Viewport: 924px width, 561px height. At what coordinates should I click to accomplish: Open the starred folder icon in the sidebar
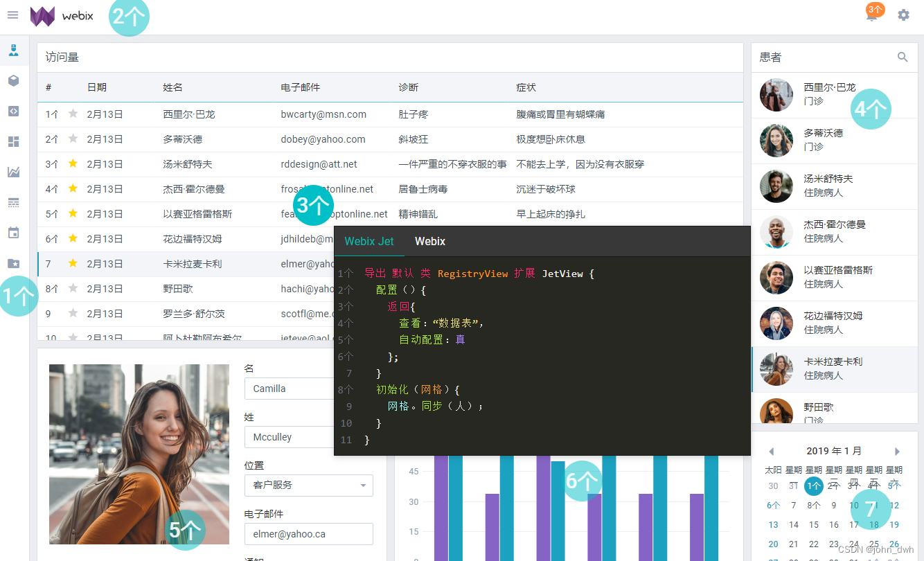click(x=13, y=263)
